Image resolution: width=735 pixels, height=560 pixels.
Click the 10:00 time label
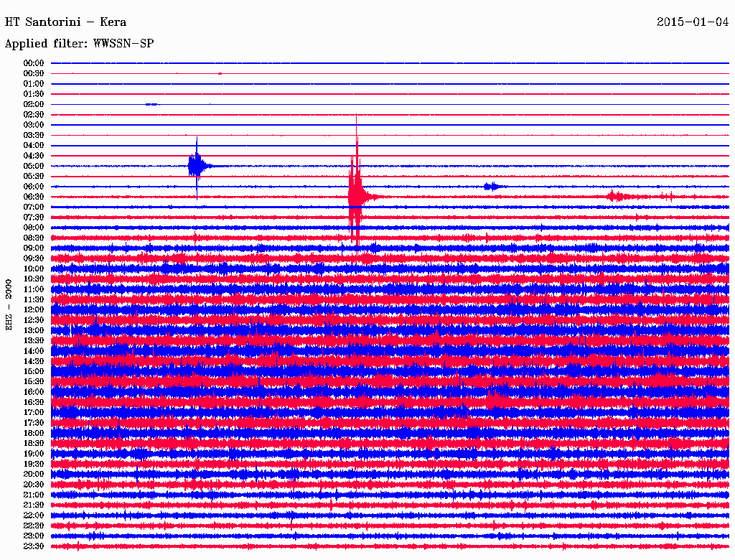click(x=34, y=269)
